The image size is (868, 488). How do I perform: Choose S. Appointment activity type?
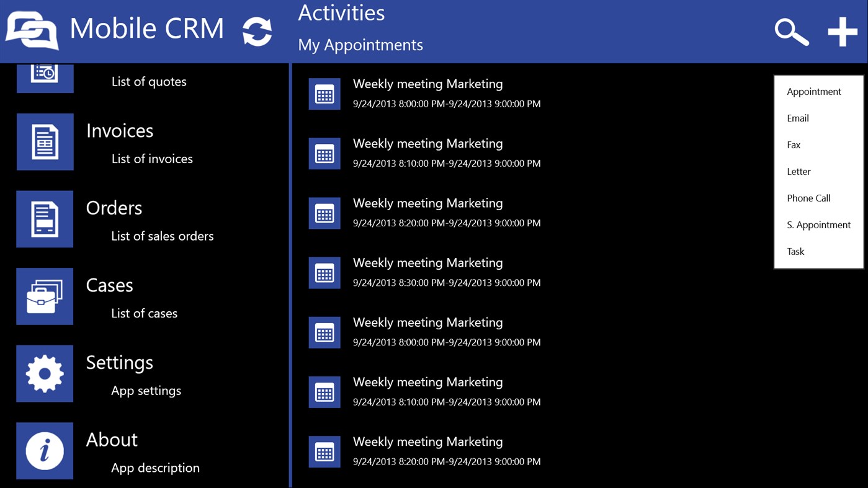pyautogui.click(x=818, y=224)
